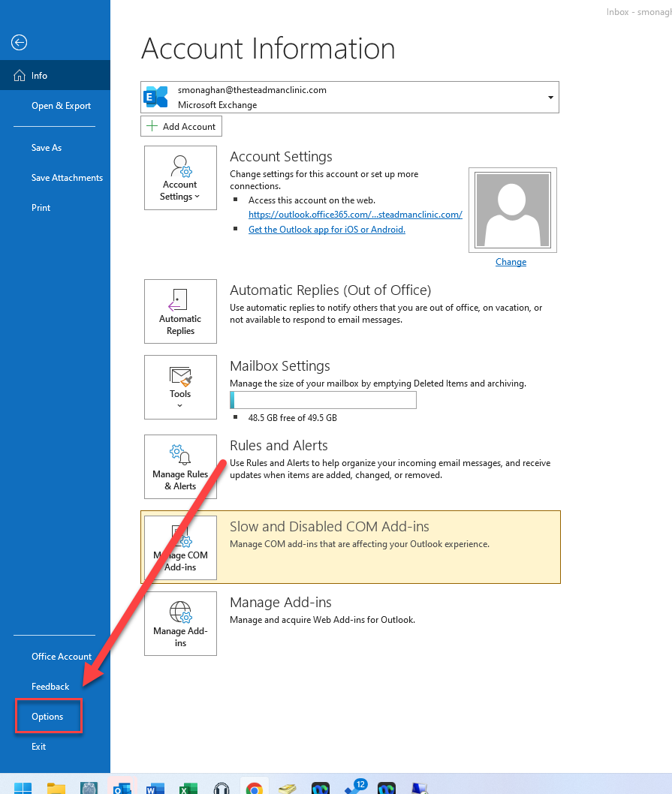Click Slow and Disabled COM Add-ins heading
The image size is (672, 794).
tap(330, 527)
